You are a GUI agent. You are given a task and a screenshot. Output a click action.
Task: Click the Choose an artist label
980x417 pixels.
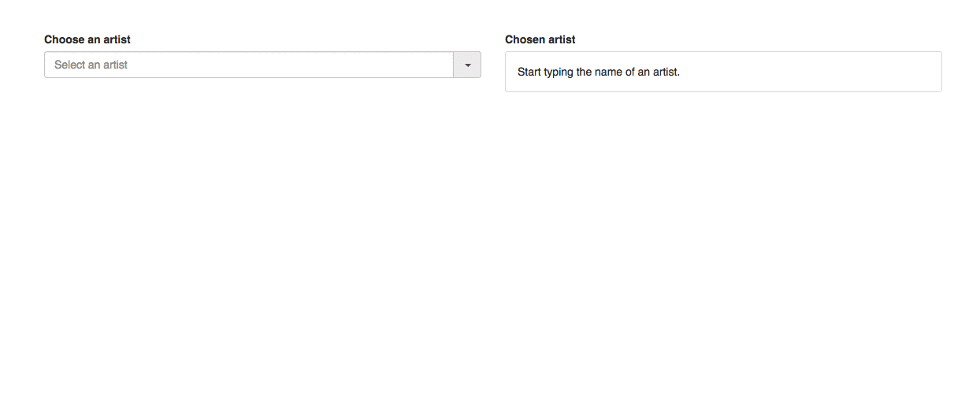(87, 39)
